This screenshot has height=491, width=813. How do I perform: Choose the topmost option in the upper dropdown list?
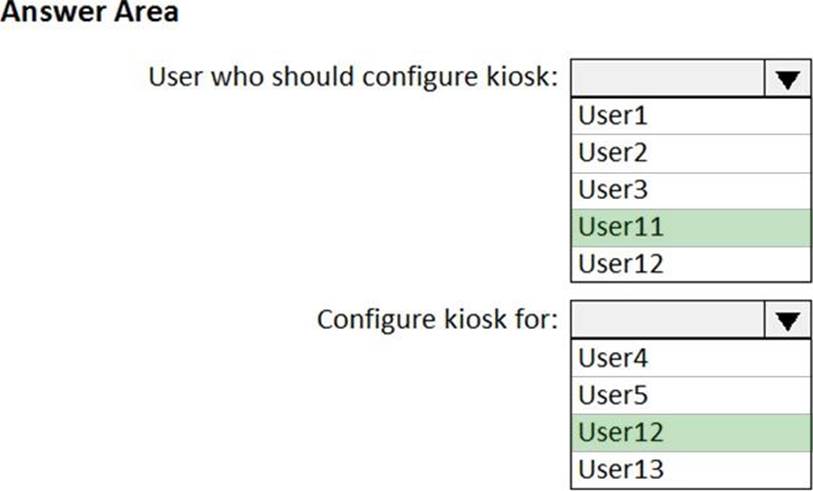(690, 116)
